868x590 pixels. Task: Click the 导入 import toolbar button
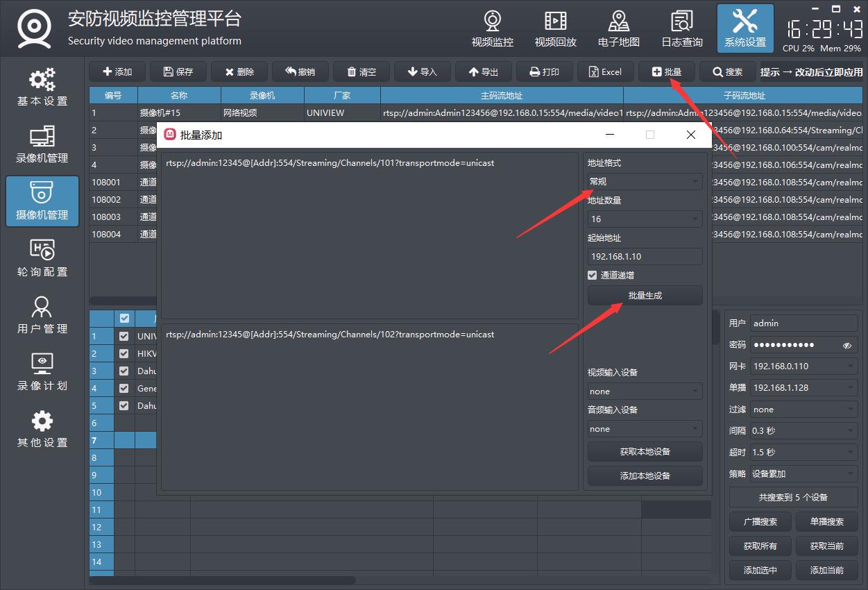tap(423, 71)
